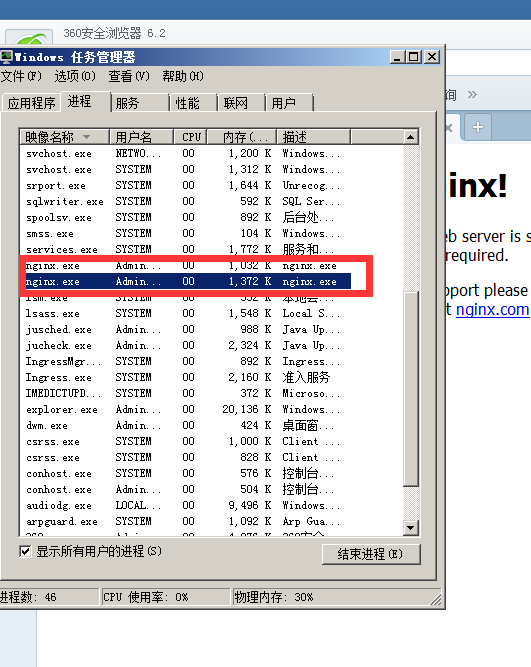
Task: Select csrss.exe row with 1,000 K
Action: (x=186, y=442)
